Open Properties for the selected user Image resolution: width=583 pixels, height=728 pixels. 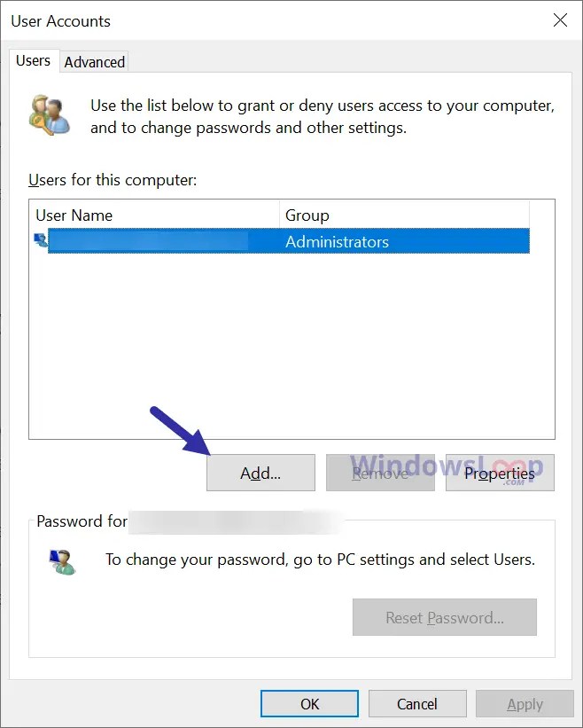pos(500,473)
